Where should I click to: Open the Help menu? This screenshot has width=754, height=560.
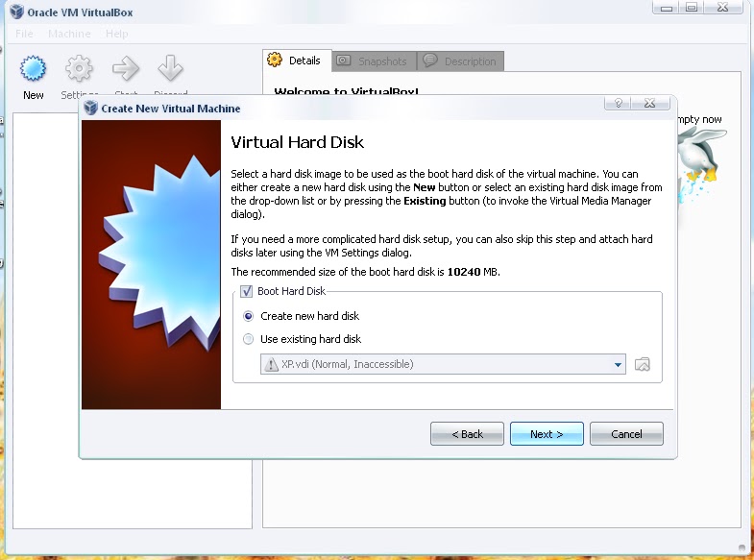click(x=117, y=34)
